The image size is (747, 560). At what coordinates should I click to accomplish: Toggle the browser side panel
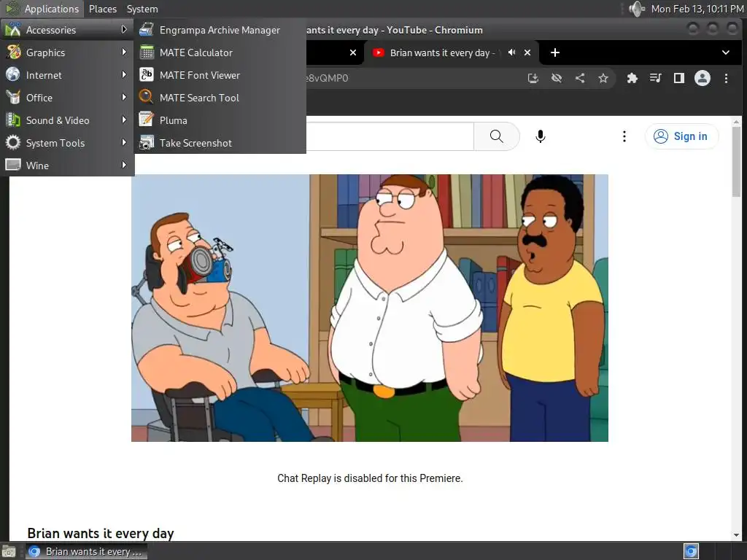[679, 78]
